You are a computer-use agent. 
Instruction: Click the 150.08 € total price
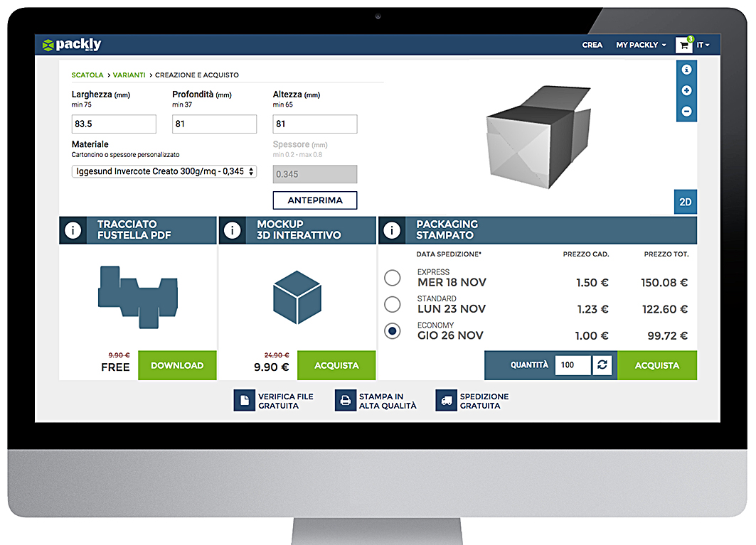(x=664, y=283)
